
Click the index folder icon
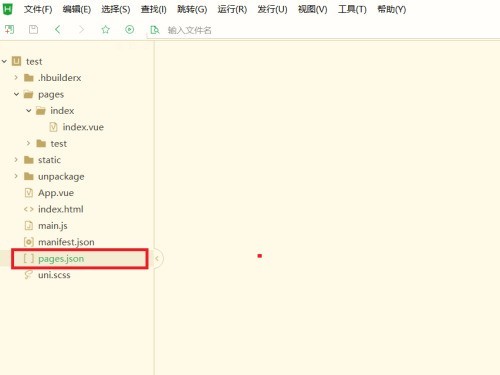click(x=41, y=111)
